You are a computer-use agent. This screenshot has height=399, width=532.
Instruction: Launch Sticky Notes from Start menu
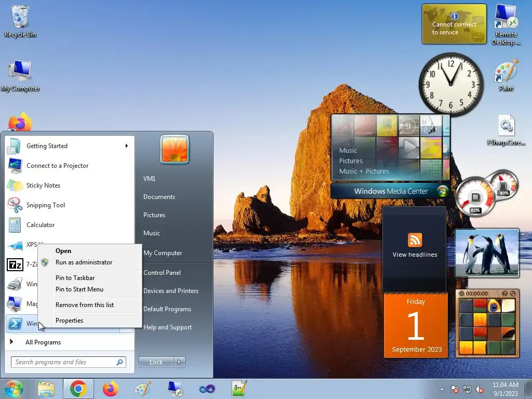pyautogui.click(x=70, y=185)
